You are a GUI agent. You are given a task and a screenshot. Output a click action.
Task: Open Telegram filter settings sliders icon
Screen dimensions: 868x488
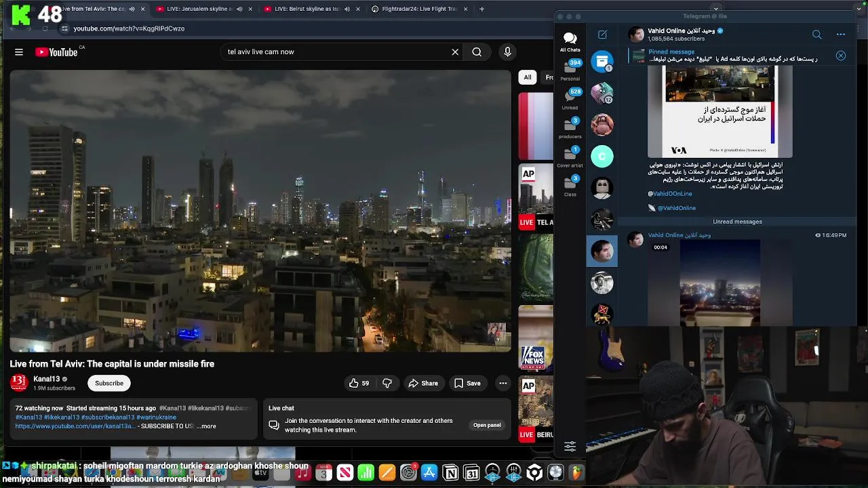pyautogui.click(x=570, y=447)
